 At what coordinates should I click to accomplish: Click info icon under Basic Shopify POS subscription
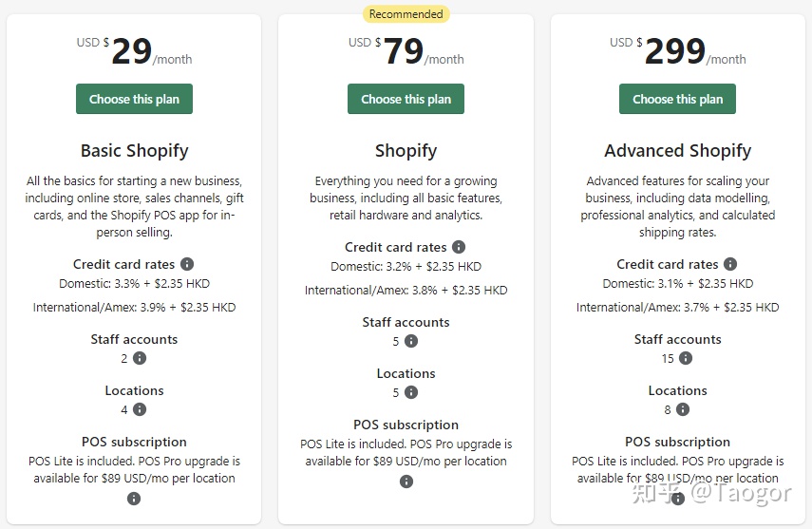tap(134, 498)
